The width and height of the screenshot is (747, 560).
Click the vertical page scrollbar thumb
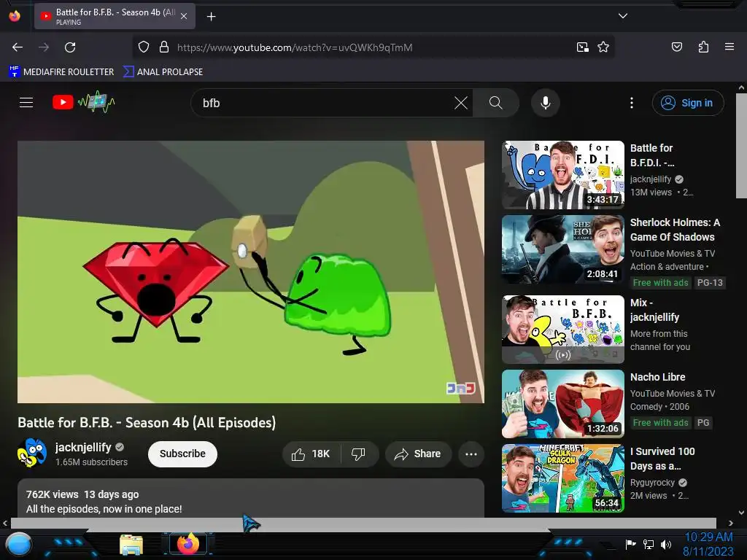point(741,146)
